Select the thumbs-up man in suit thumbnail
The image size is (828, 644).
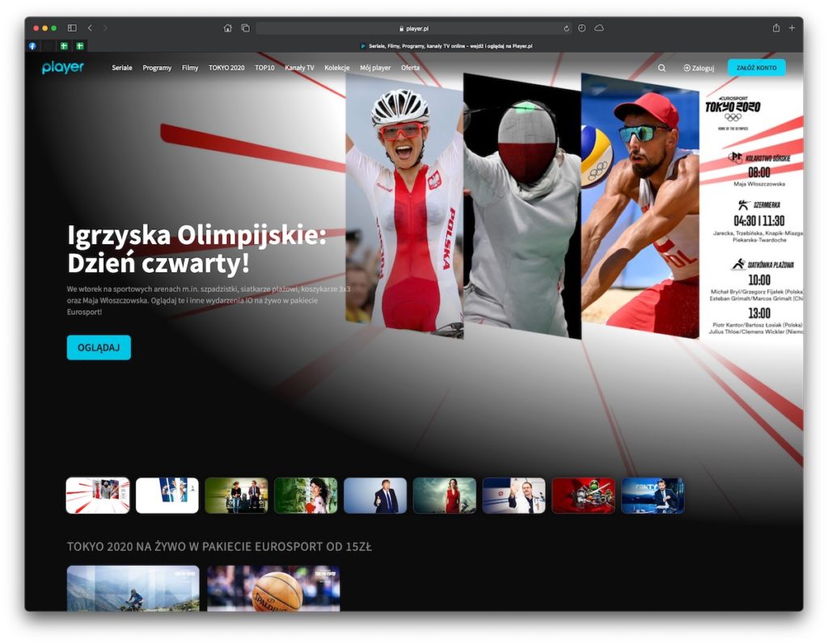pyautogui.click(x=375, y=495)
